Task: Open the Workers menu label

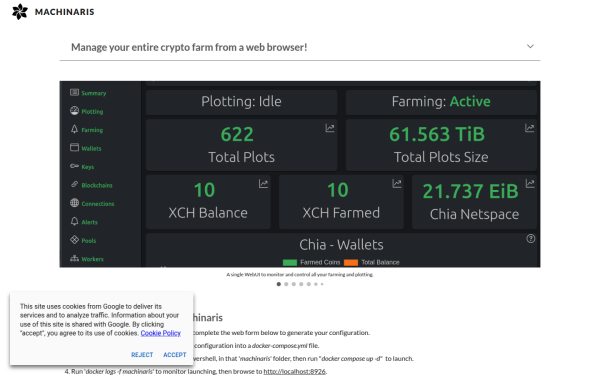Action: [x=92, y=259]
